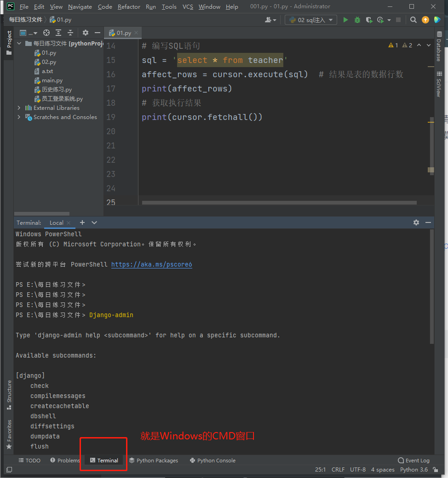Open the File menu
Screen dimensions: 448x478
[x=24, y=7]
